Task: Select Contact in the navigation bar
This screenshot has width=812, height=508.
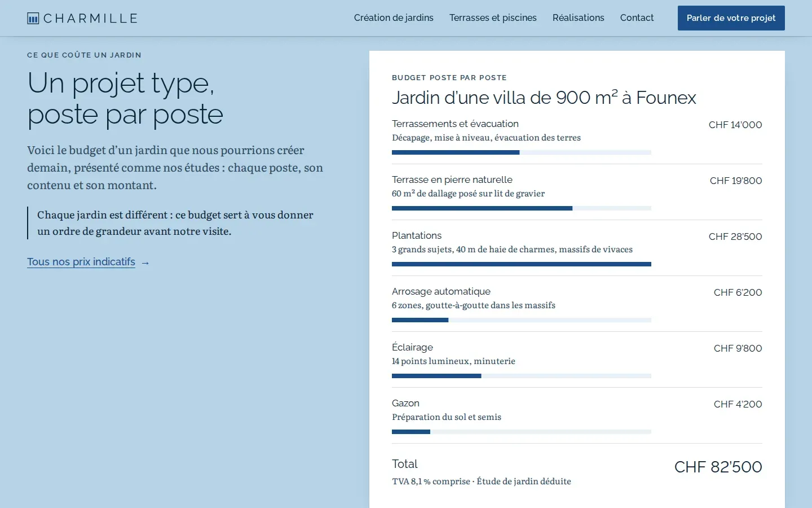Action: pos(637,18)
